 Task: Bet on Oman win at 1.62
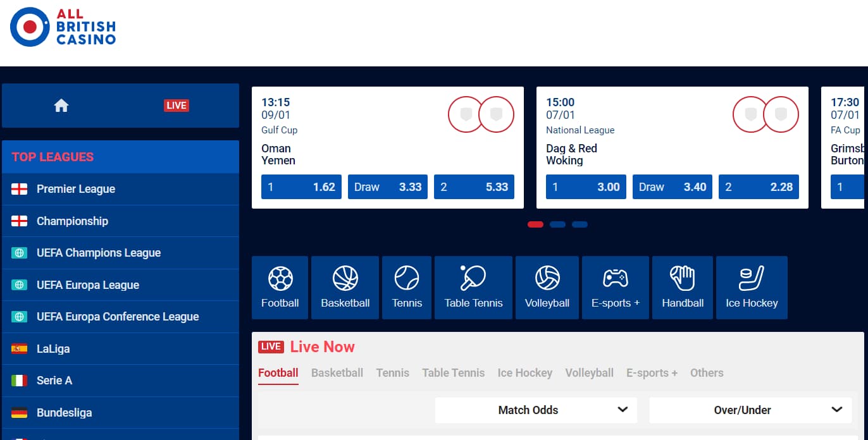[x=301, y=187]
